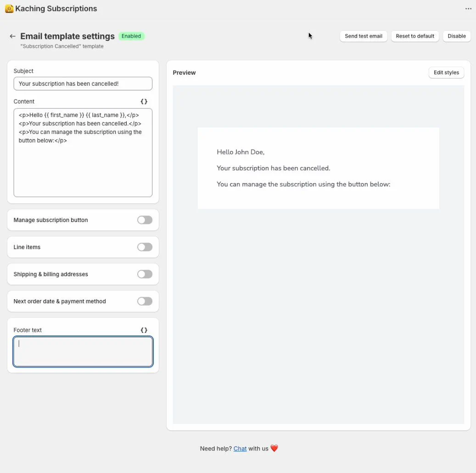Click the 'Hello John Doe,' preview line
The height and width of the screenshot is (473, 476).
pyautogui.click(x=241, y=152)
